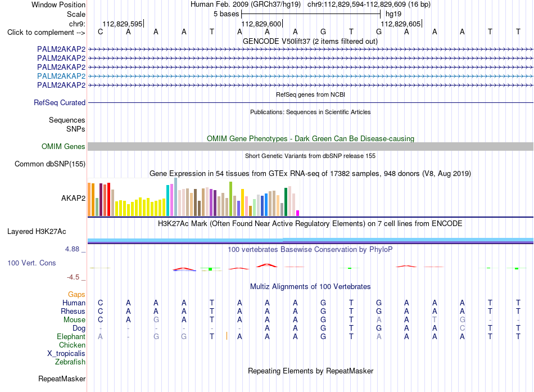534x392 pixels.
Task: Open the AKAP2 GTEx track label
Action: (73, 198)
